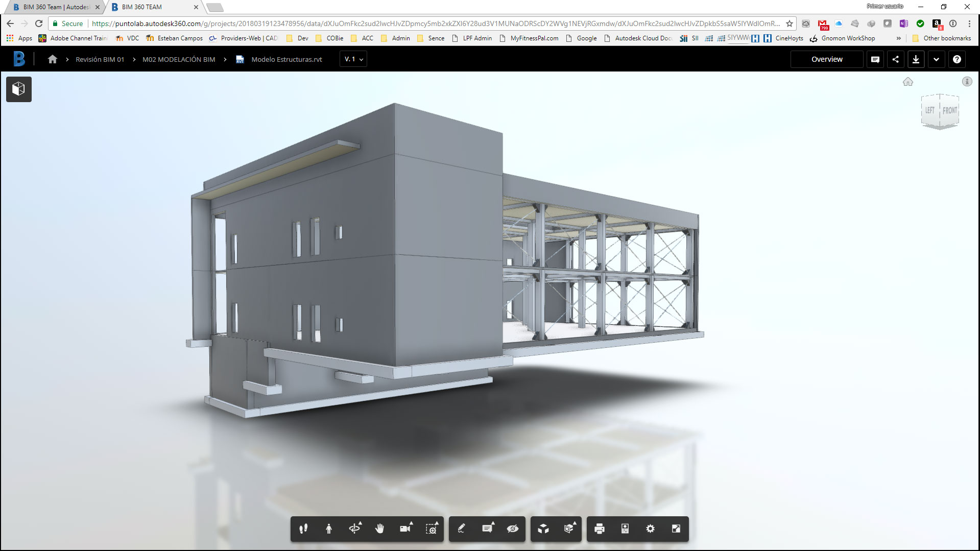Toggle hidden objects eye icon

(x=513, y=529)
